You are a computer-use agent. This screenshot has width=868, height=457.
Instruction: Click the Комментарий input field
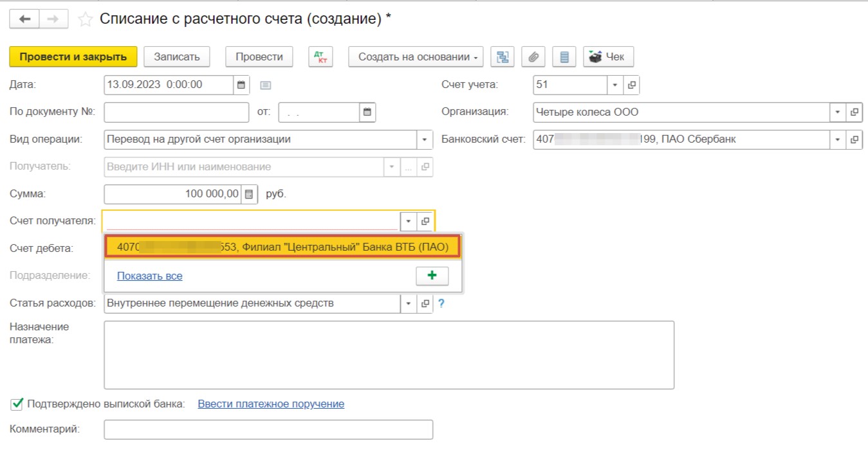click(x=268, y=429)
